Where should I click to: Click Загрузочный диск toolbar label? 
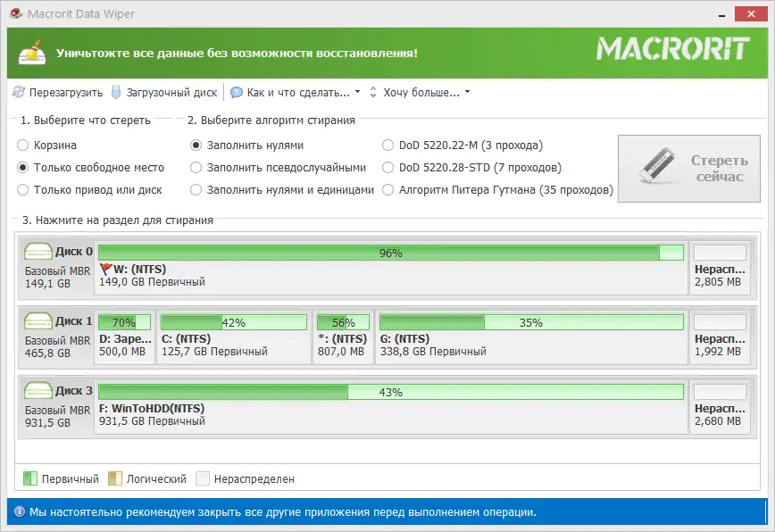point(171,92)
